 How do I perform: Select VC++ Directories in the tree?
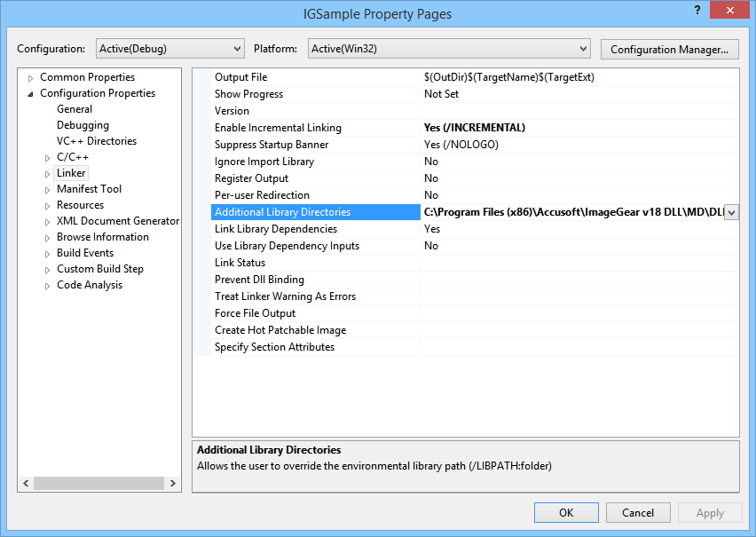[x=97, y=141]
